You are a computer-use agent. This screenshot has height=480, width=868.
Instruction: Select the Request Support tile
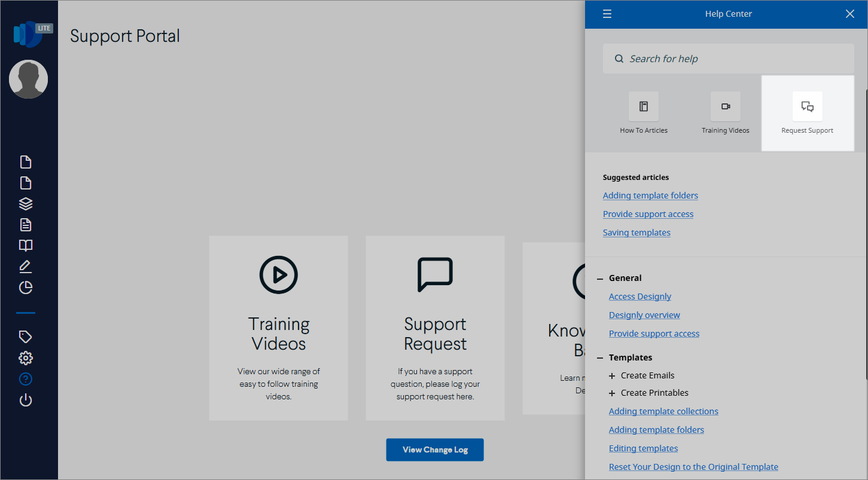(x=808, y=113)
